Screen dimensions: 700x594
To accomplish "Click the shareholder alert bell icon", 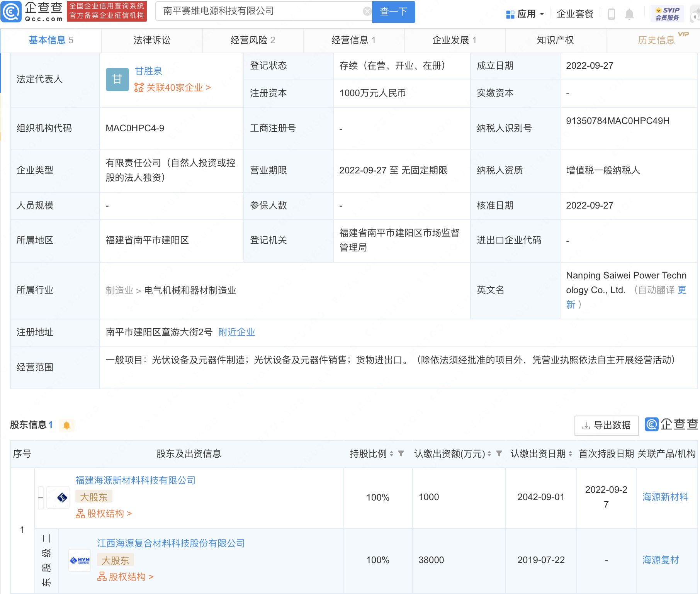I will click(66, 425).
